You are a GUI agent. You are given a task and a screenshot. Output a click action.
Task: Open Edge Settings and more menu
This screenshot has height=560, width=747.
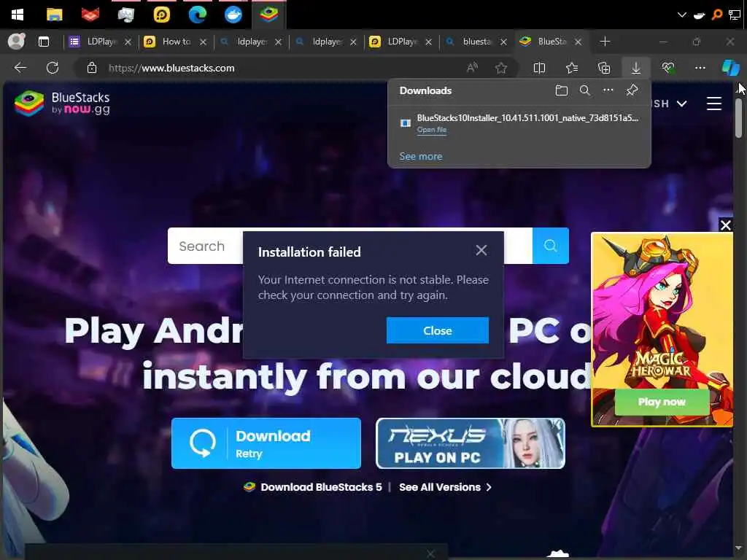click(x=700, y=68)
